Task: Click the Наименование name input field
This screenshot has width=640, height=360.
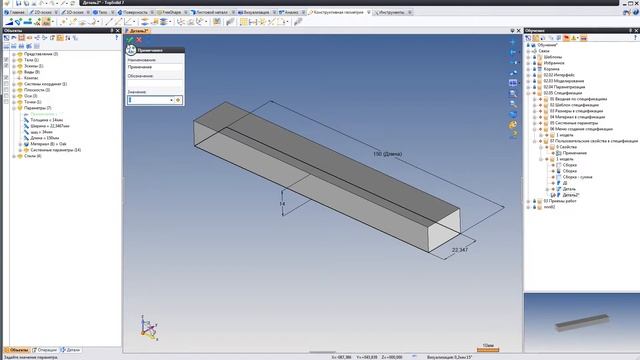Action: [x=155, y=67]
